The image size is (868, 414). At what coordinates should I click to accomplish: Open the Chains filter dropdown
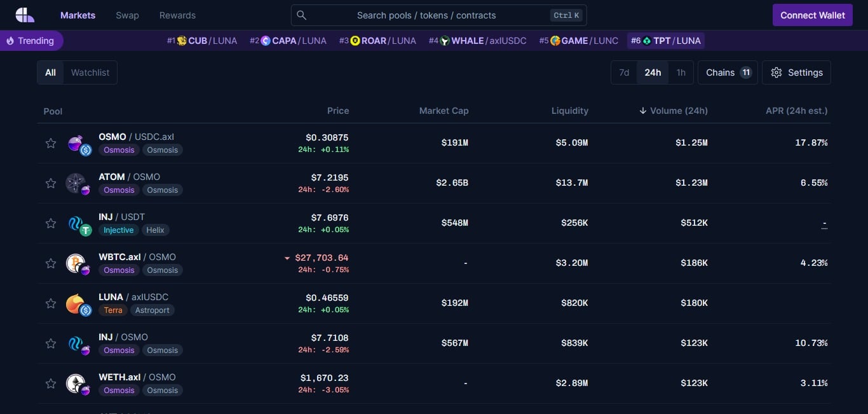[728, 72]
